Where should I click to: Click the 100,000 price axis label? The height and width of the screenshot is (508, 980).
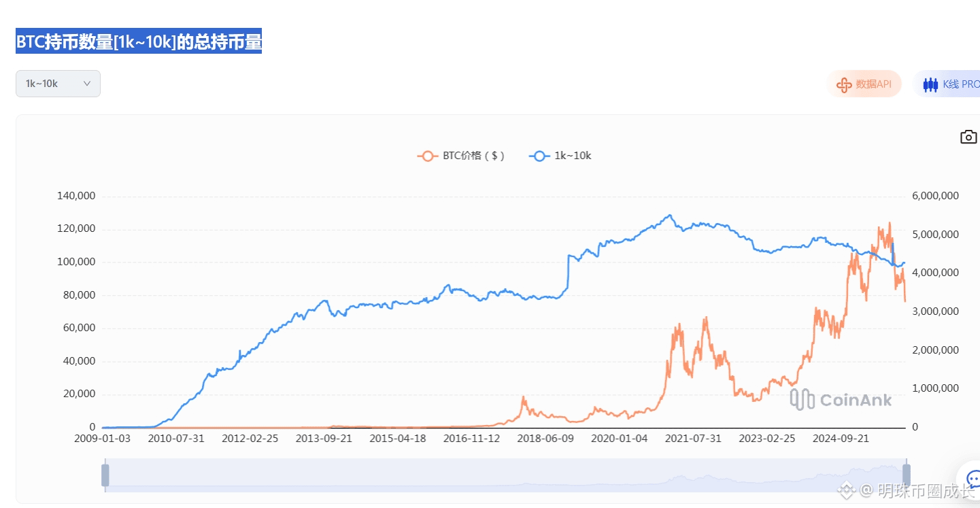coord(75,262)
